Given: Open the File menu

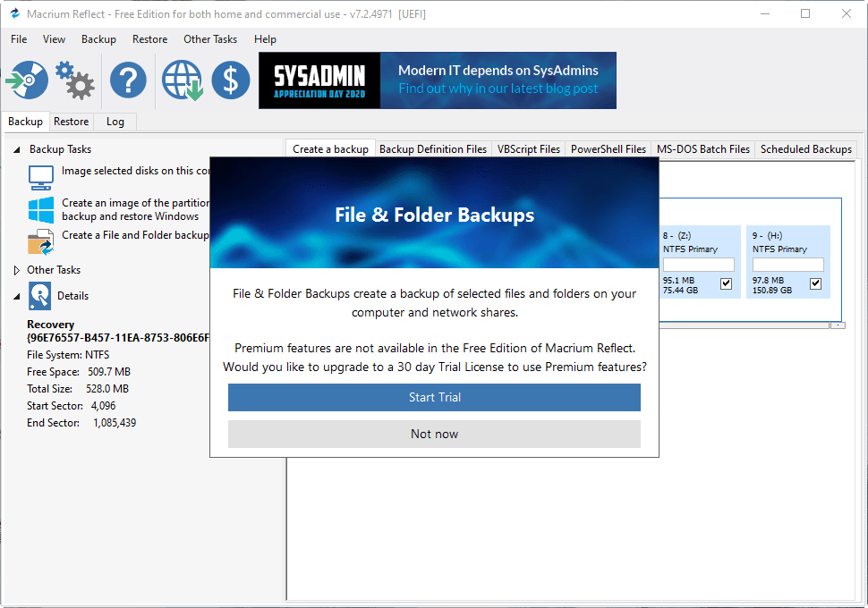Looking at the screenshot, I should 19,39.
